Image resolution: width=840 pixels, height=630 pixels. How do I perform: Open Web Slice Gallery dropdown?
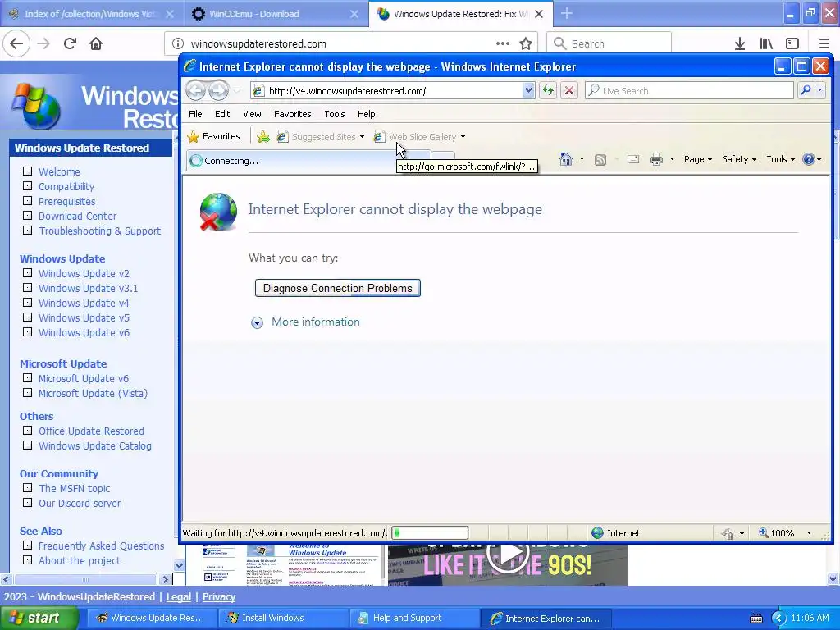tap(463, 137)
